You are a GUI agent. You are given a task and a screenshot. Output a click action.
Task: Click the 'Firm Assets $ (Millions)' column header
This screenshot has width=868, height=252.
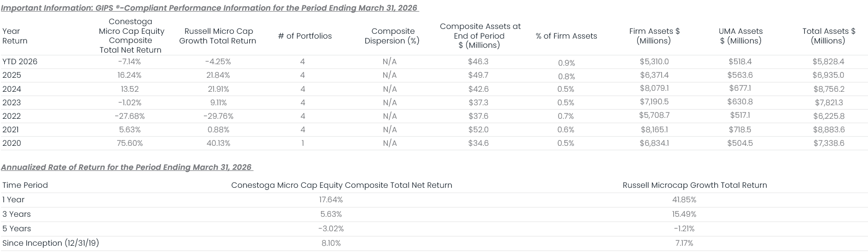point(654,36)
